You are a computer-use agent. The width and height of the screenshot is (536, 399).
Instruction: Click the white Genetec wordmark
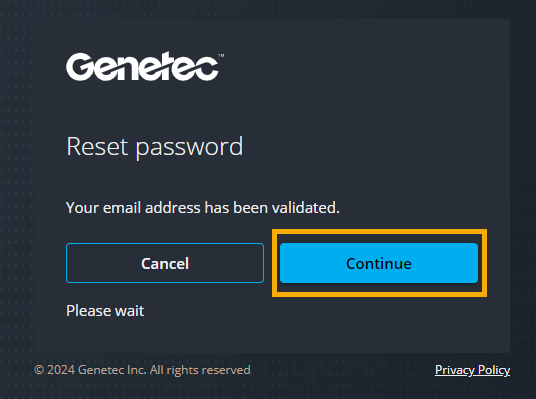[x=142, y=66]
